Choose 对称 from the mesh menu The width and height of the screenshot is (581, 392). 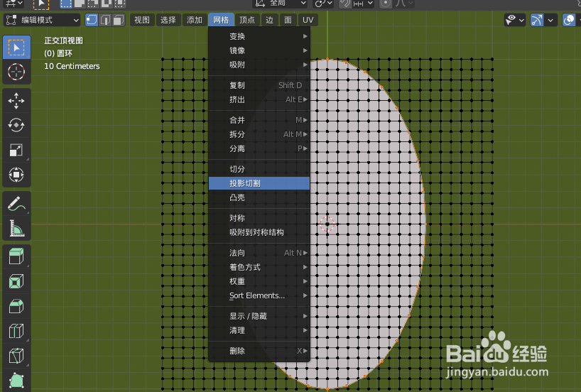click(x=259, y=218)
